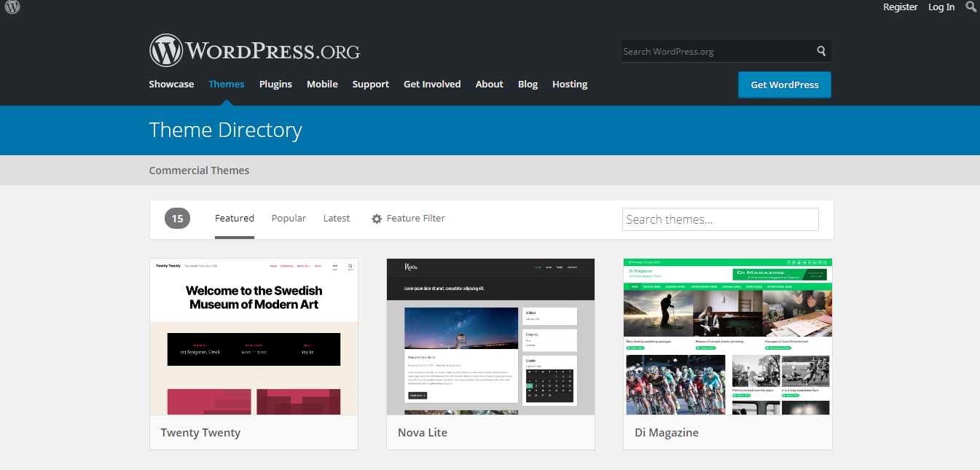The height and width of the screenshot is (470, 980).
Task: Click the WordPress.org logo
Action: click(x=254, y=50)
